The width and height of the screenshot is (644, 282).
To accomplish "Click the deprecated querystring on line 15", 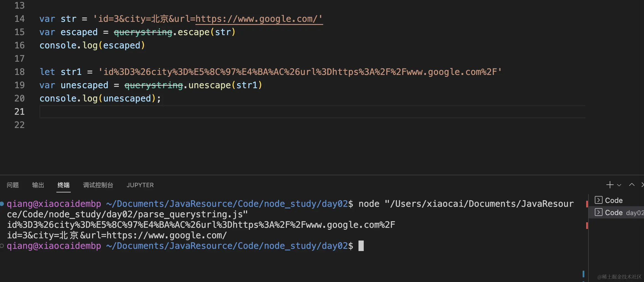I will [x=143, y=32].
